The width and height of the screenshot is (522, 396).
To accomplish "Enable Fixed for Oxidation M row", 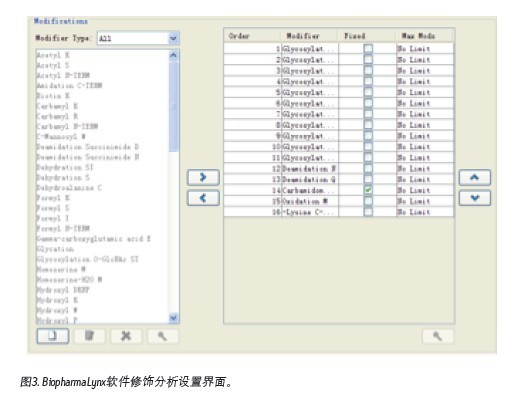I will (368, 201).
